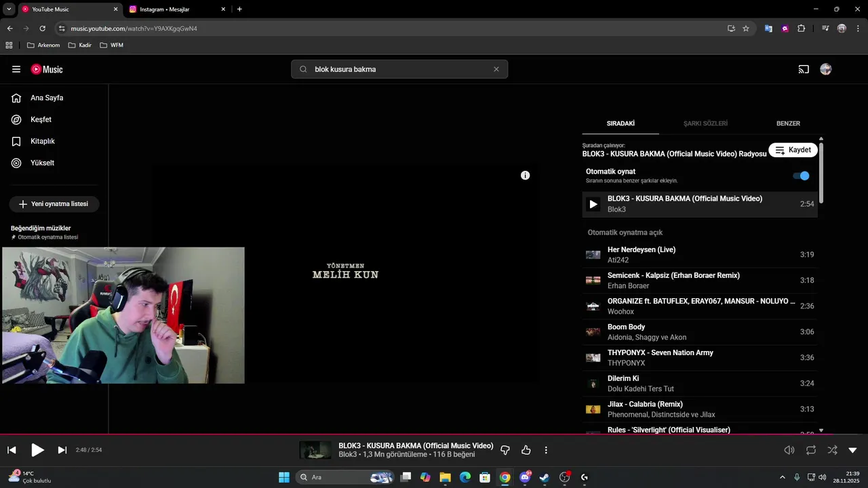Click the search field with 'blok kusura bakma'

[400, 69]
